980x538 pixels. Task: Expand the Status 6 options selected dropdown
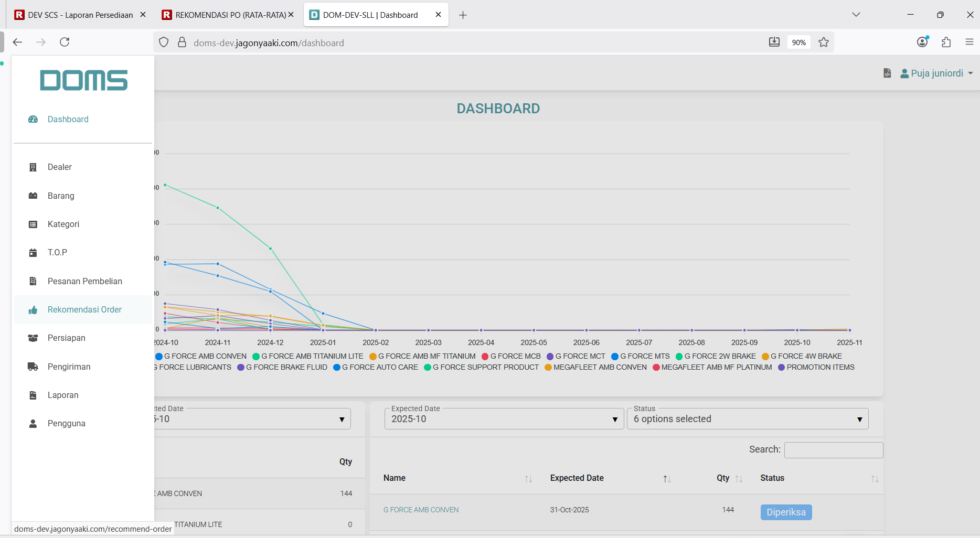tap(747, 419)
